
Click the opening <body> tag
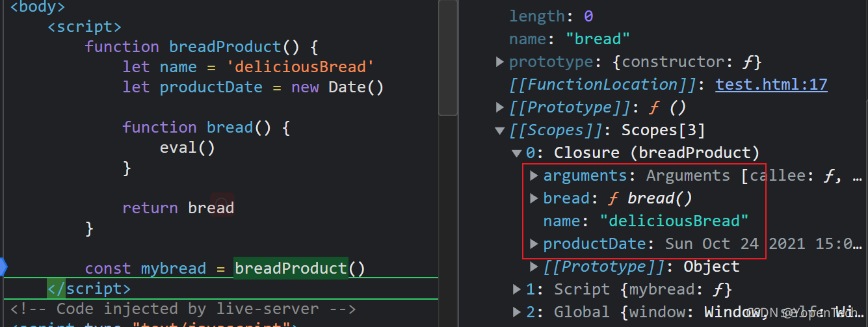click(x=38, y=8)
